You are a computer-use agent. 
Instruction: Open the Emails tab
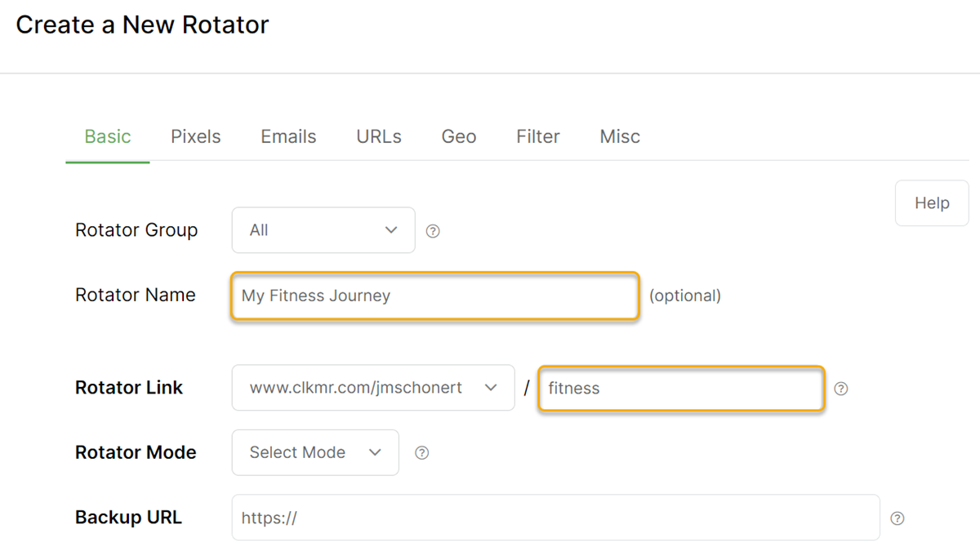288,137
